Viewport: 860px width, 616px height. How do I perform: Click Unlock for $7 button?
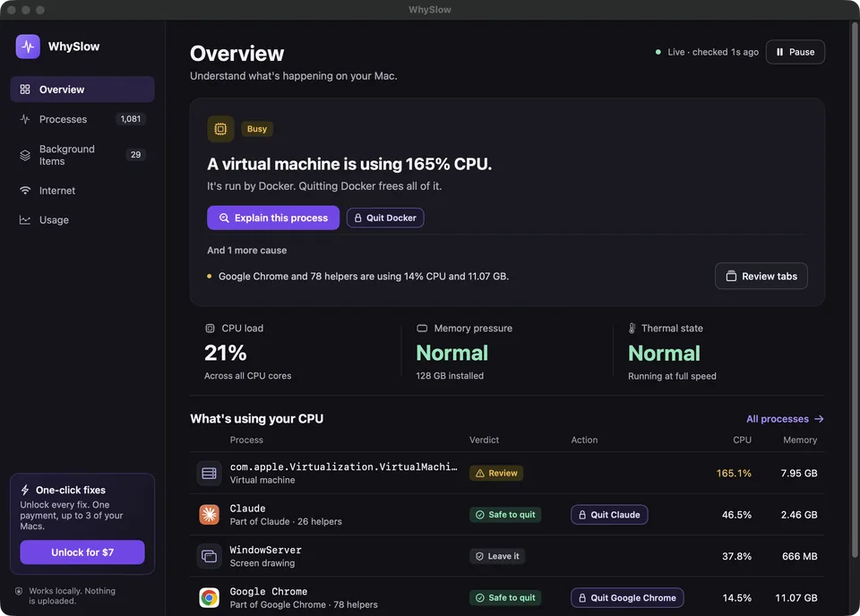(x=82, y=552)
